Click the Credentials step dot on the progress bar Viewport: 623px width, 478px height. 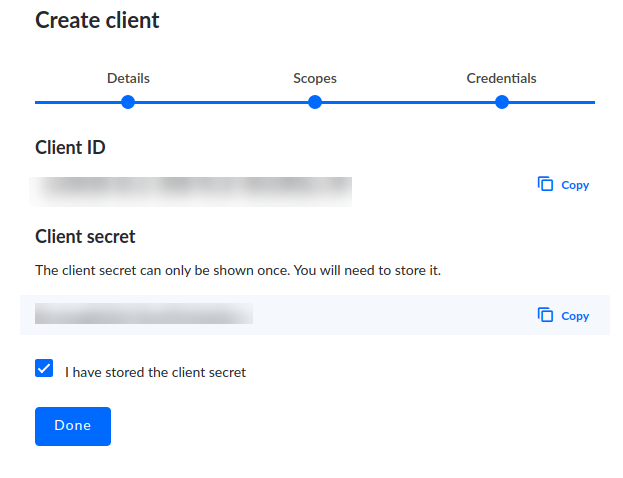(502, 102)
